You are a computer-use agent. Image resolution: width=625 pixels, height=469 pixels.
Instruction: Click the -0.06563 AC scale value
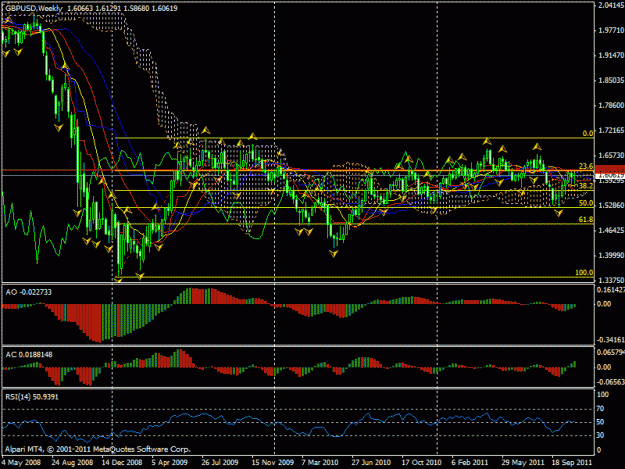coord(610,382)
